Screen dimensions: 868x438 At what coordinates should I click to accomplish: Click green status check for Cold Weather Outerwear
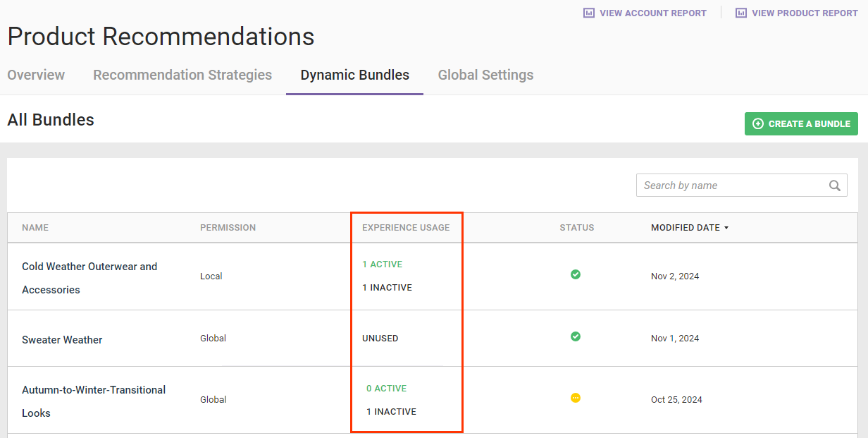point(576,274)
